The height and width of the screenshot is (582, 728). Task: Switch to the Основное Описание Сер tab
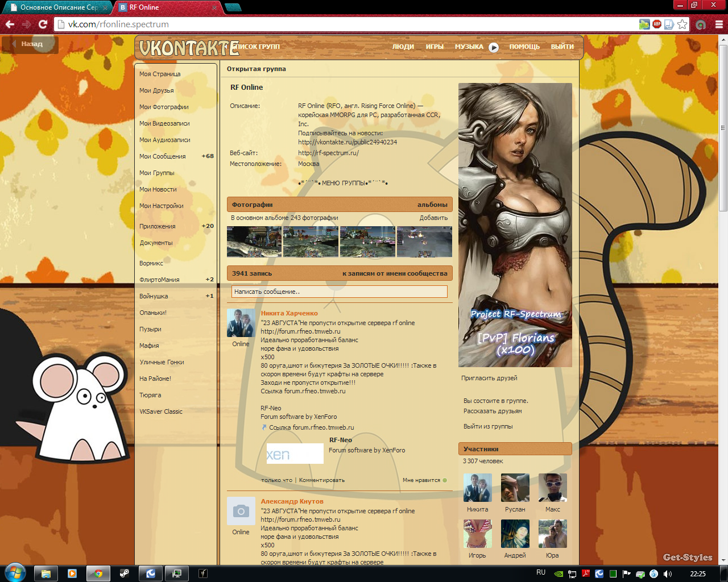[x=56, y=7]
